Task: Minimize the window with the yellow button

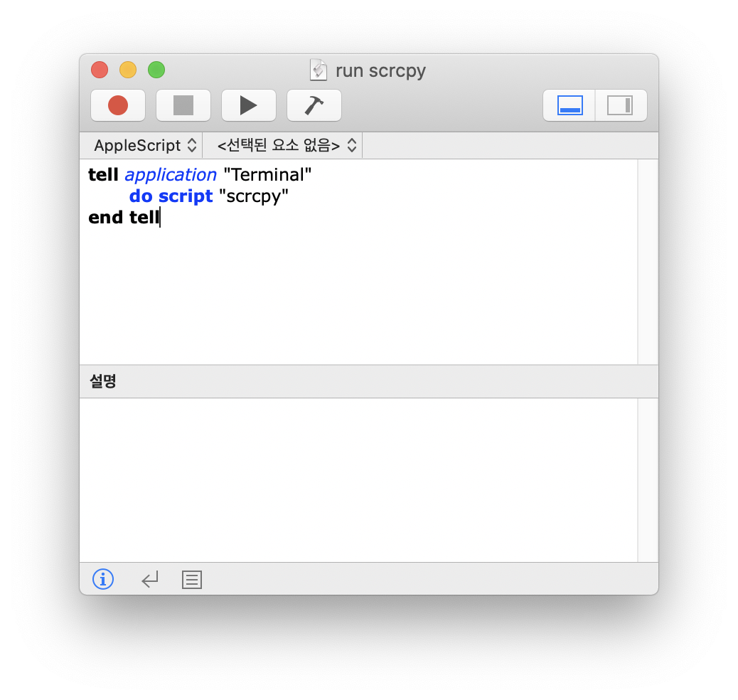Action: (127, 70)
